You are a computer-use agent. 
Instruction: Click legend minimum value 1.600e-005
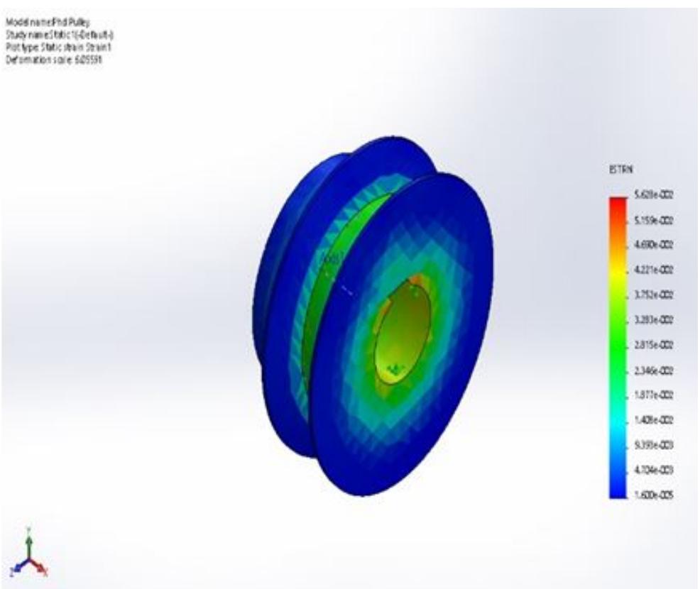[654, 495]
